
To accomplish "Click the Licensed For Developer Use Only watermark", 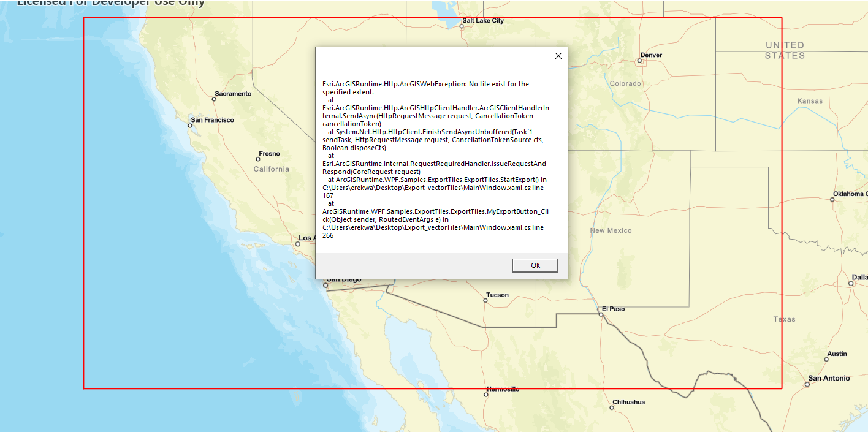I will tap(110, 4).
